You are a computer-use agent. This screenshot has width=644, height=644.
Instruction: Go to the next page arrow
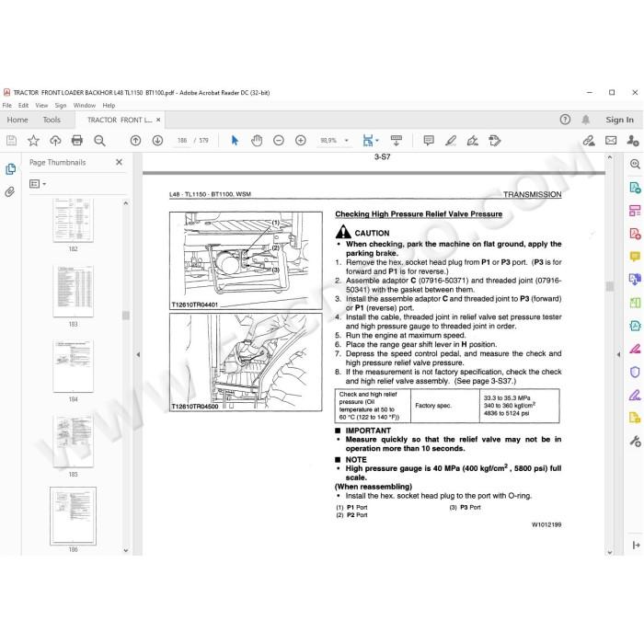(157, 141)
